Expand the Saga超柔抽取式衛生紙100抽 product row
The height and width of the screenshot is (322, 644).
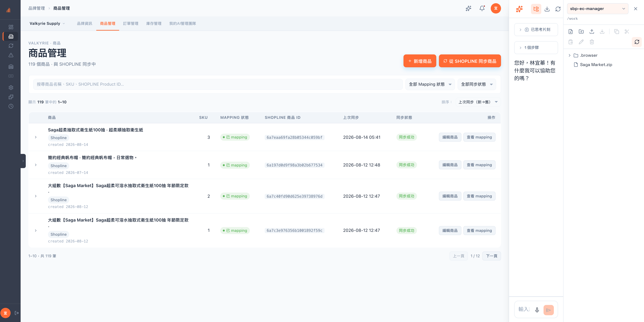click(36, 137)
